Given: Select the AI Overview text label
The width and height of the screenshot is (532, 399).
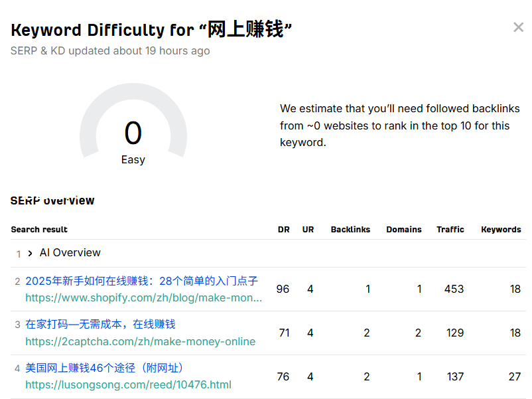Looking at the screenshot, I should [x=70, y=253].
